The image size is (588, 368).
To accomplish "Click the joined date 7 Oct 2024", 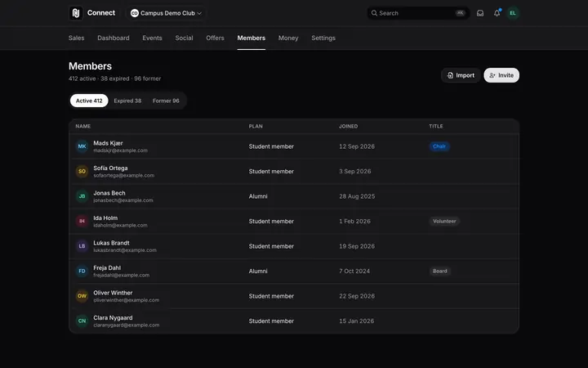I will 354,272.
